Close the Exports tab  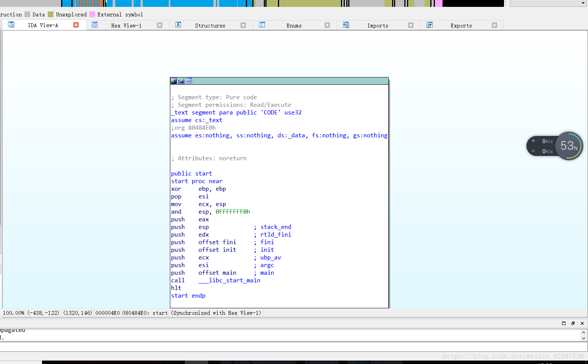click(x=494, y=25)
